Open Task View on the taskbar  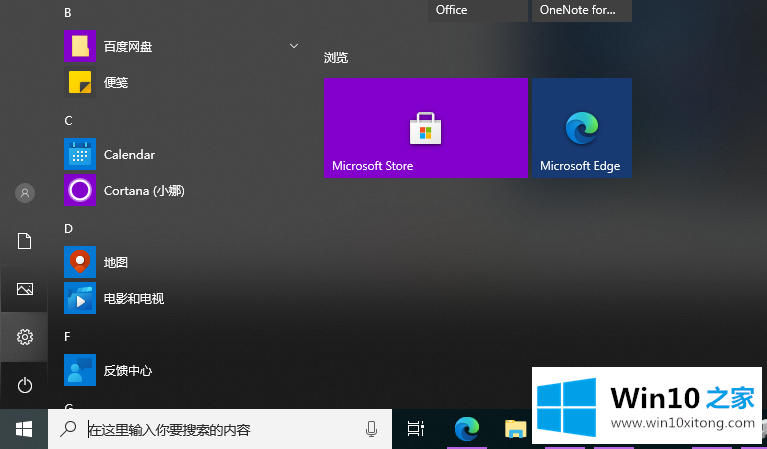pyautogui.click(x=416, y=429)
